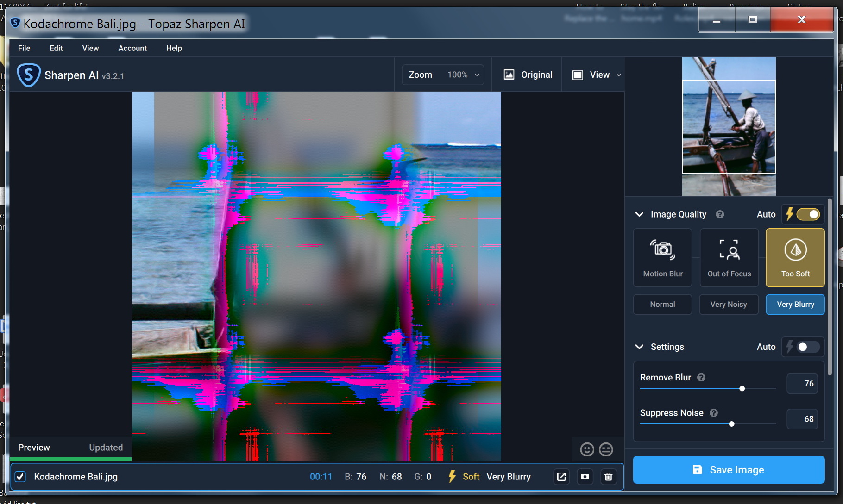Click the neutral face feedback icon
Image resolution: width=843 pixels, height=504 pixels.
coord(606,449)
